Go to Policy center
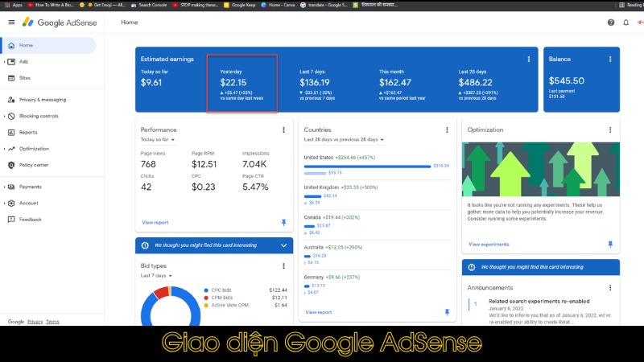 point(34,165)
